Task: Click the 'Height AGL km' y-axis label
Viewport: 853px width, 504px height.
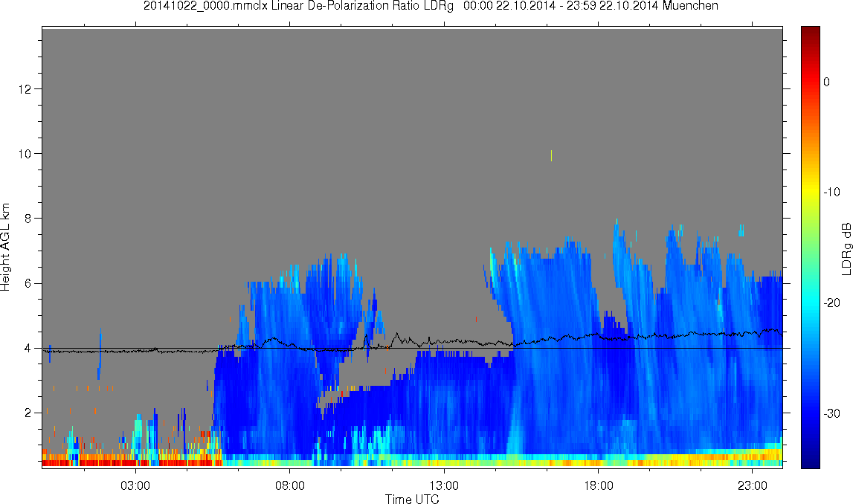Action: click(5, 247)
